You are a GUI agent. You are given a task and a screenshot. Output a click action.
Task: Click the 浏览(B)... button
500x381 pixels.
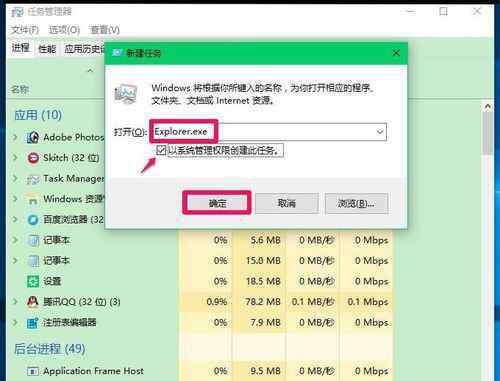(356, 203)
